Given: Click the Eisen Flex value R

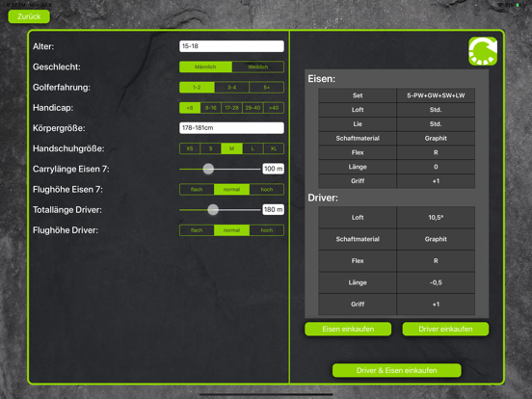Looking at the screenshot, I should [x=436, y=152].
